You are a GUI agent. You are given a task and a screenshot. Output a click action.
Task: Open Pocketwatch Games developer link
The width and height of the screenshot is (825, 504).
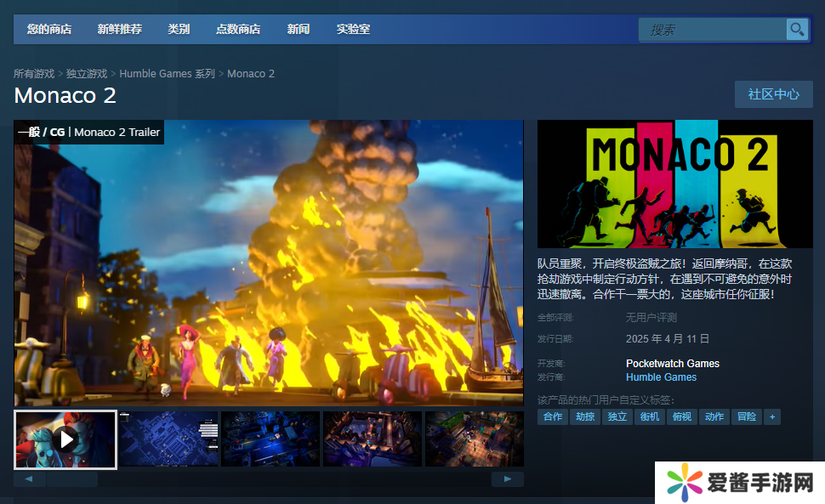pyautogui.click(x=672, y=364)
